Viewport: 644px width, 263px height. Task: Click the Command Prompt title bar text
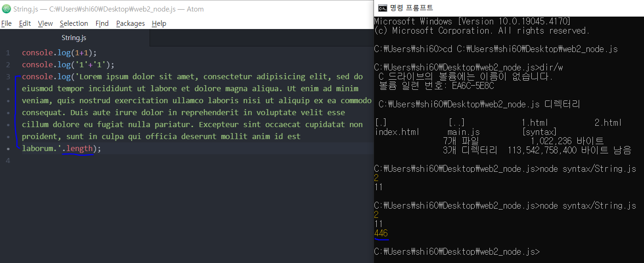pos(412,8)
